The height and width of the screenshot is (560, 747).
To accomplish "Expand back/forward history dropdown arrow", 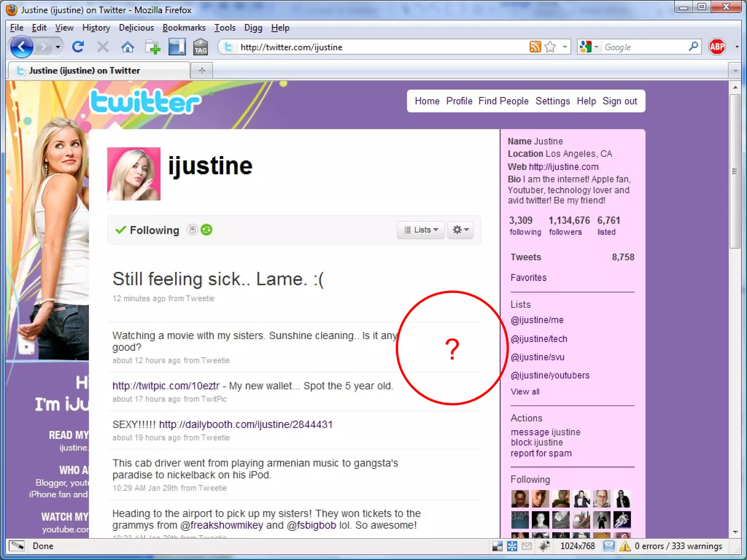I will point(58,47).
